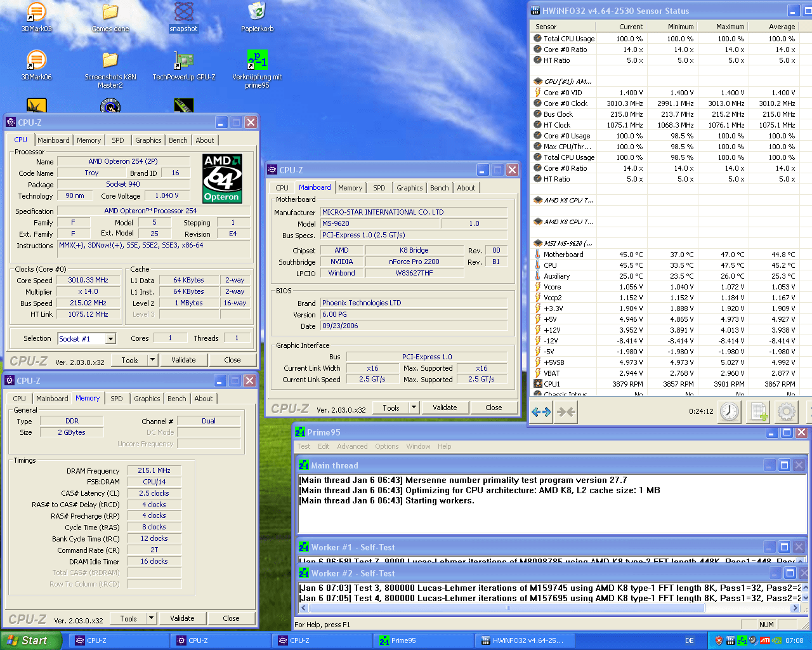Viewport: 812px width, 650px height.
Task: Click the HWiNFO32 title bar icon
Action: pos(535,11)
